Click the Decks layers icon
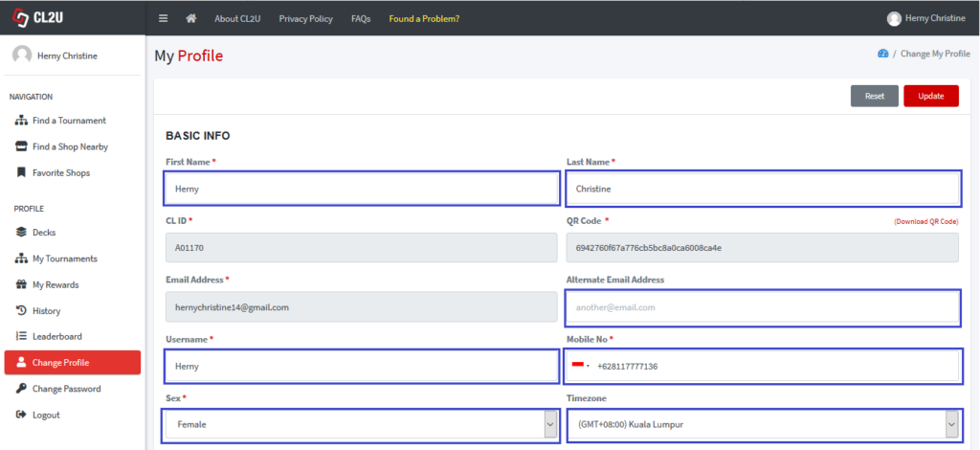The image size is (980, 450). [21, 233]
